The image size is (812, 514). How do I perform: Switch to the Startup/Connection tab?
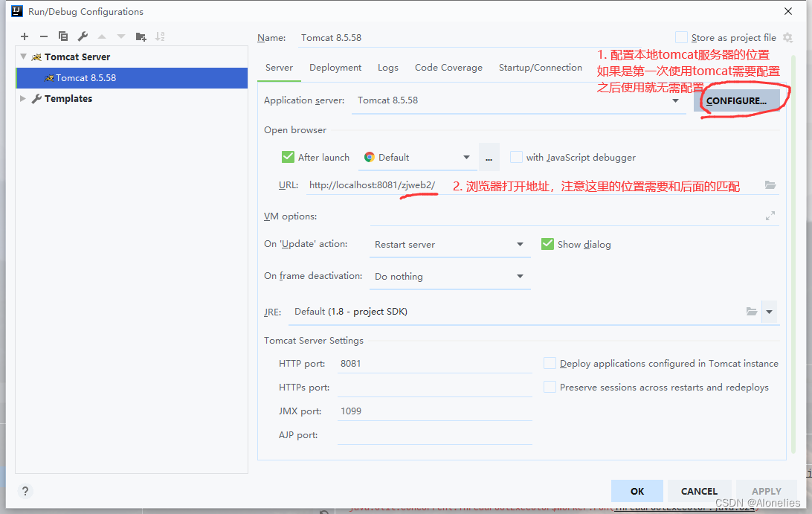[540, 68]
